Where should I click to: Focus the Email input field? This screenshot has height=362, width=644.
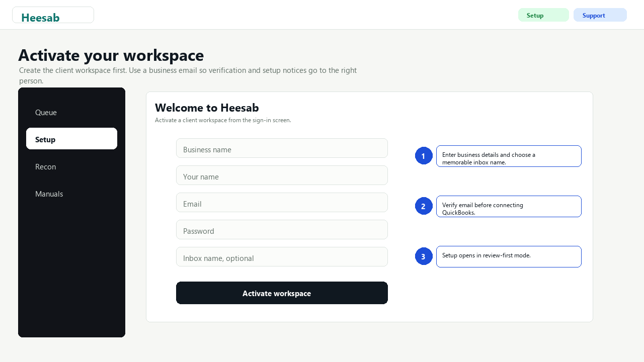(x=282, y=203)
